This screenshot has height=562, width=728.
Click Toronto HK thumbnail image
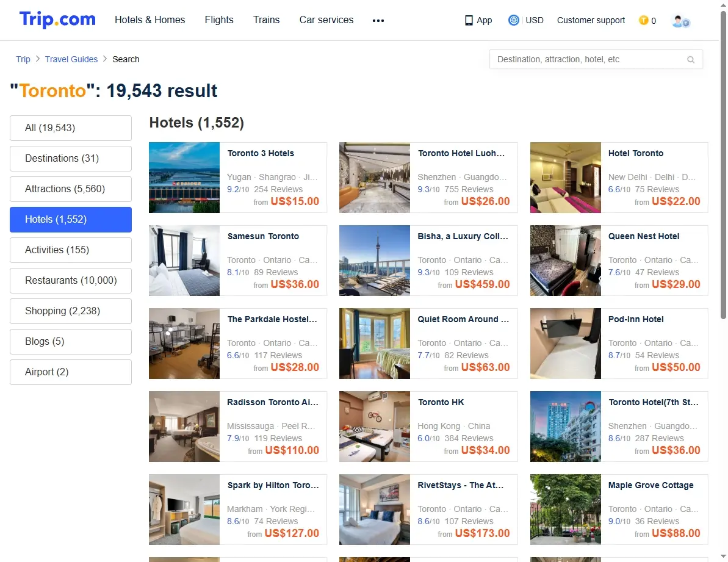tap(375, 427)
